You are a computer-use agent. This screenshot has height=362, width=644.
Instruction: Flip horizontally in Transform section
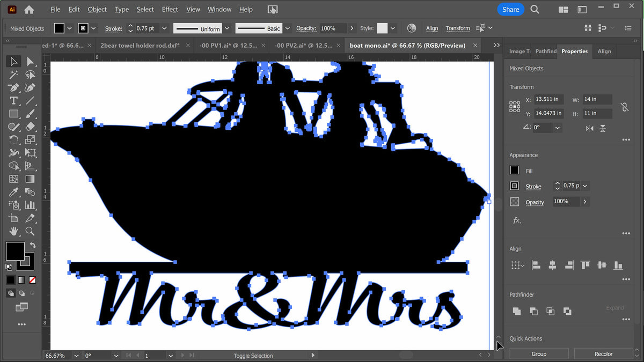(590, 128)
